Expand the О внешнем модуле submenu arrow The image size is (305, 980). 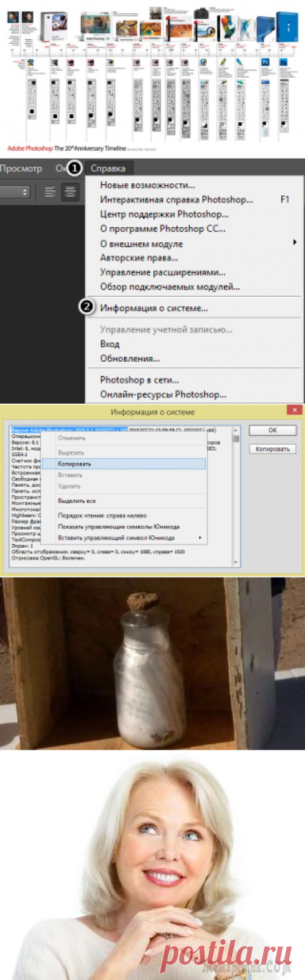pos(294,243)
